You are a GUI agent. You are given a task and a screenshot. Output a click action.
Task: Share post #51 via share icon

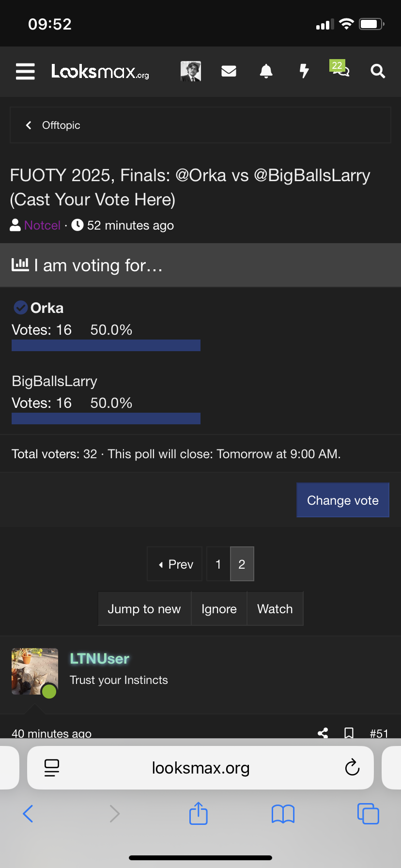tap(323, 733)
